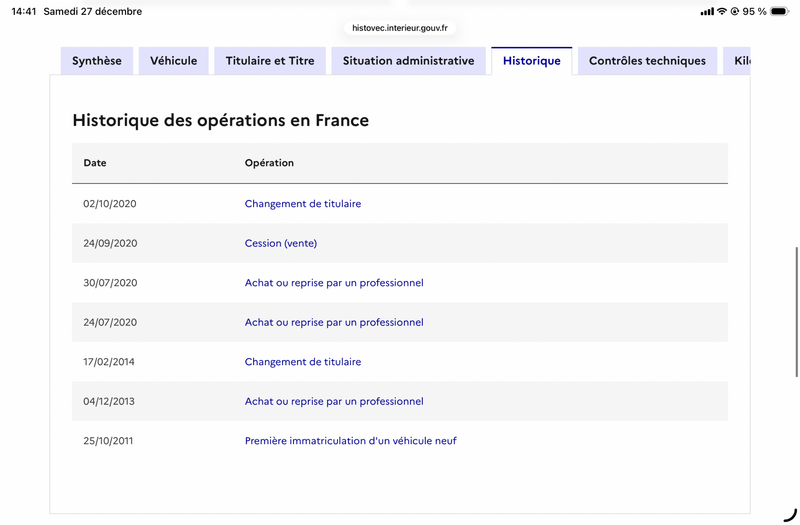Tap the cellular signal bars icon
800x525 pixels.
tap(707, 12)
